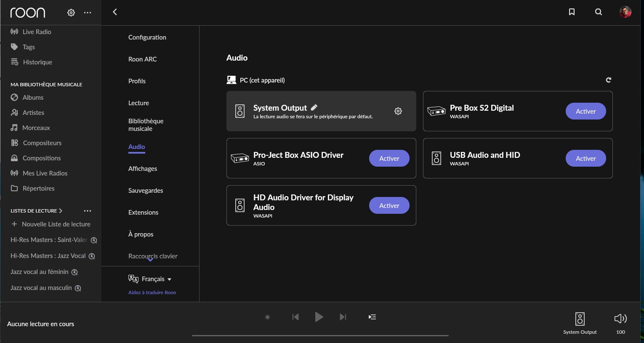The image size is (644, 343).
Task: Click the Aidez à traduire Roon link
Action: tap(152, 292)
